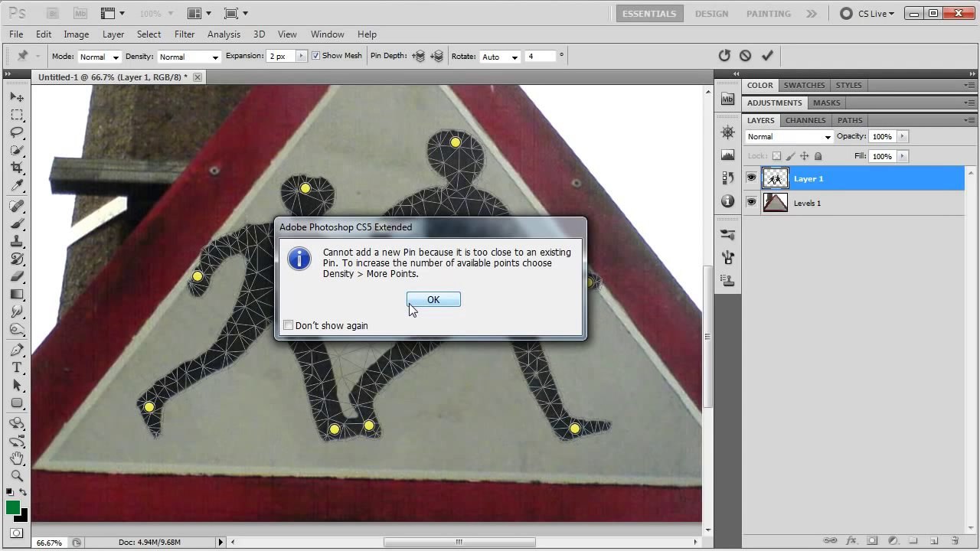Open the Expansion value flyout arrow
Screen dimensions: 980x551
pos(301,56)
